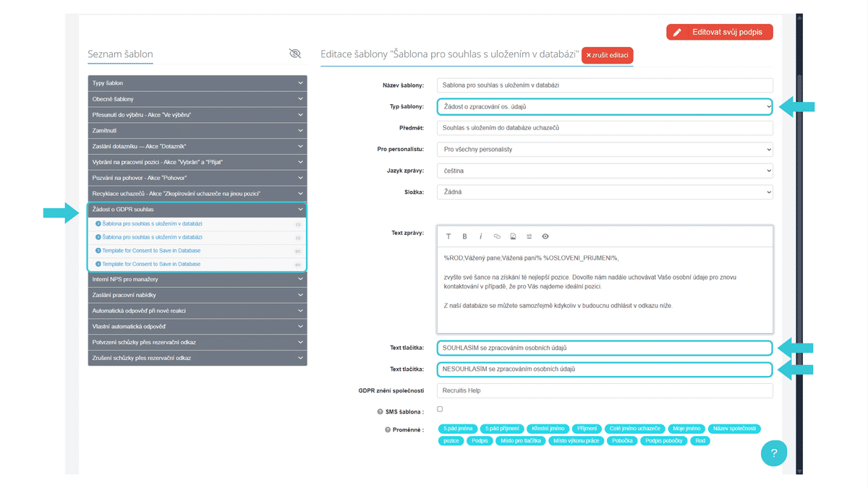Open the Pro personalistu dropdown
Screen dimensions: 868x488
[605, 149]
